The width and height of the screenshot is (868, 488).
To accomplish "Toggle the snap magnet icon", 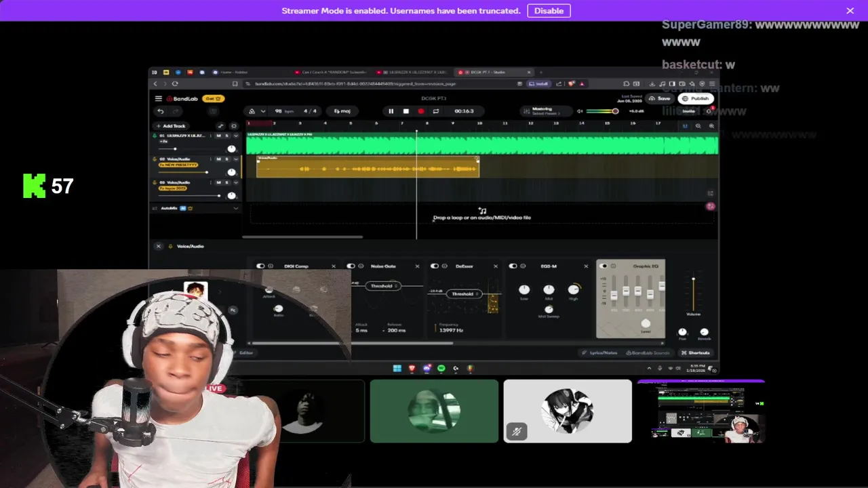I will pyautogui.click(x=685, y=126).
